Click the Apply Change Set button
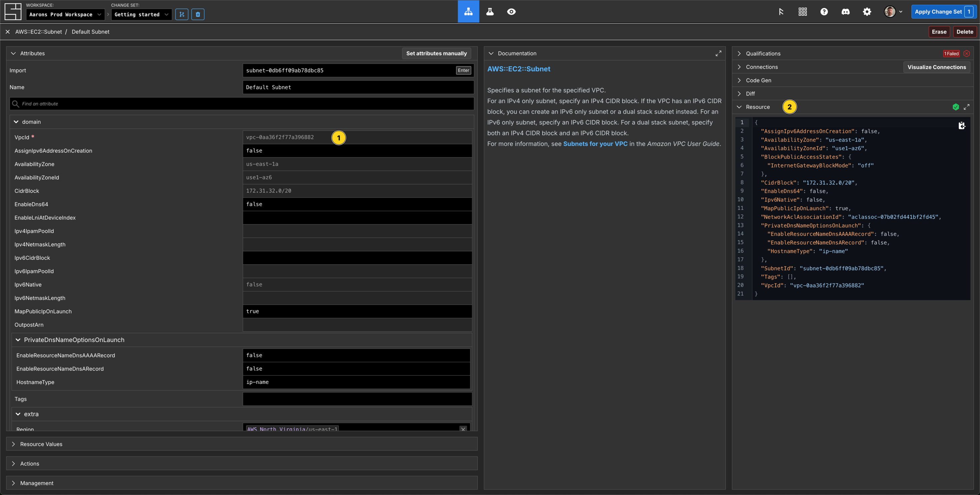 coord(944,12)
